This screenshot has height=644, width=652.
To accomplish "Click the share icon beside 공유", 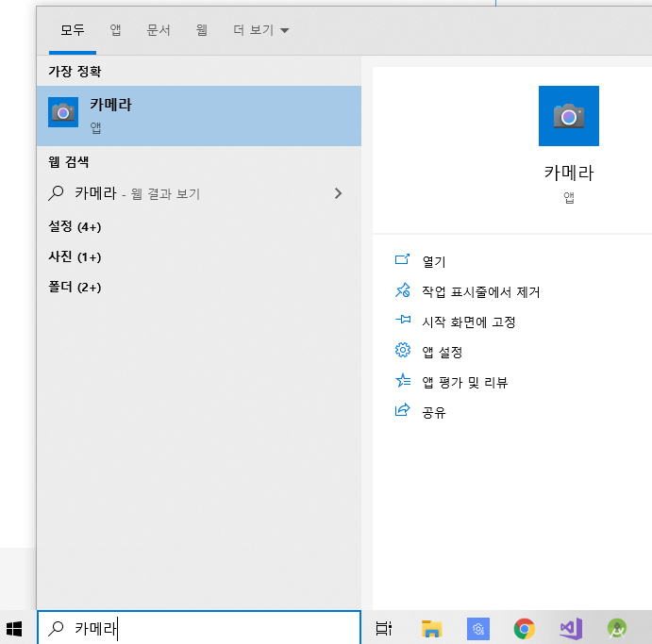I will click(402, 410).
